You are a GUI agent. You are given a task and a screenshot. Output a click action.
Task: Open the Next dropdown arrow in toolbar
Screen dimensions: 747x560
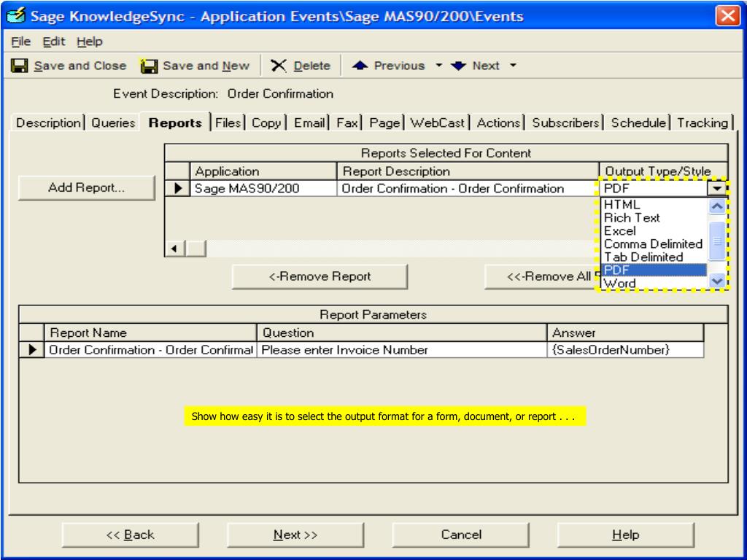513,65
